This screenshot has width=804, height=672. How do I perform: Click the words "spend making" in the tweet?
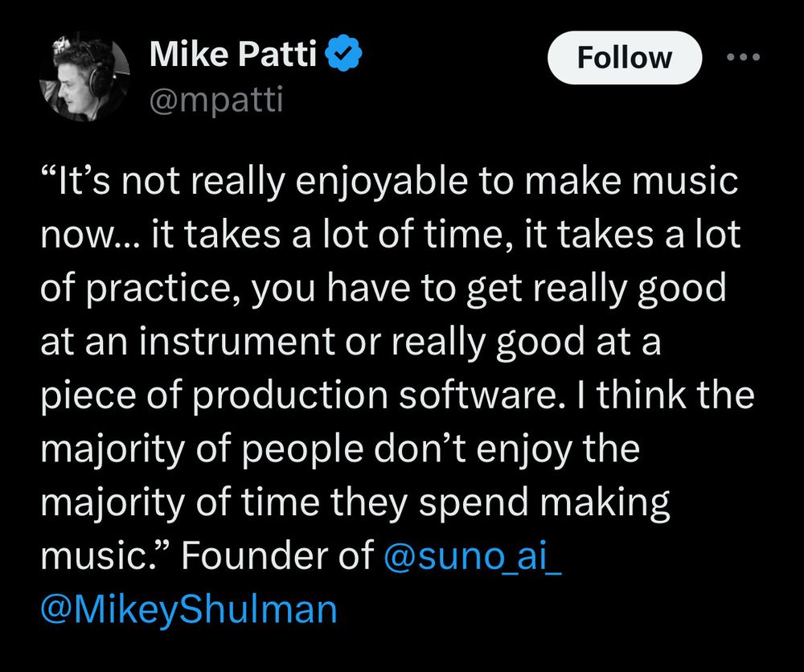click(x=544, y=502)
